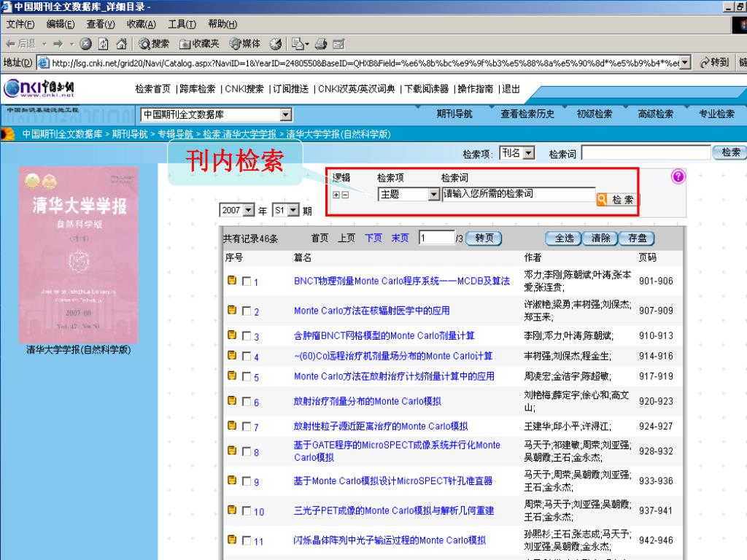Click the CNKI 中国知网 logo

tap(39, 88)
